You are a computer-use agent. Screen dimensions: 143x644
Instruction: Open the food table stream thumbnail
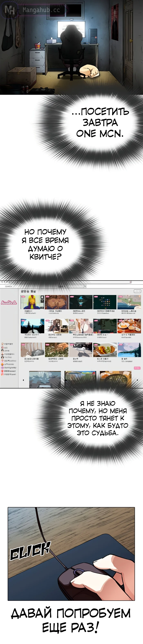click(x=129, y=326)
